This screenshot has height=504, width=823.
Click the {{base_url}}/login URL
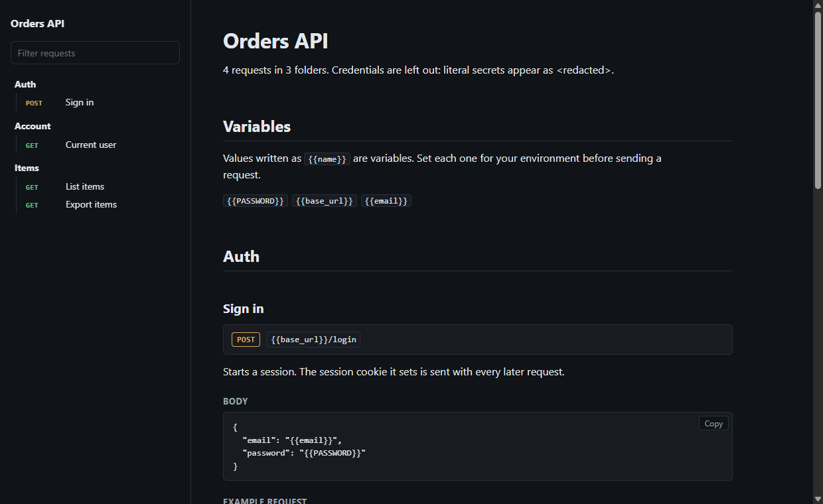coord(313,340)
